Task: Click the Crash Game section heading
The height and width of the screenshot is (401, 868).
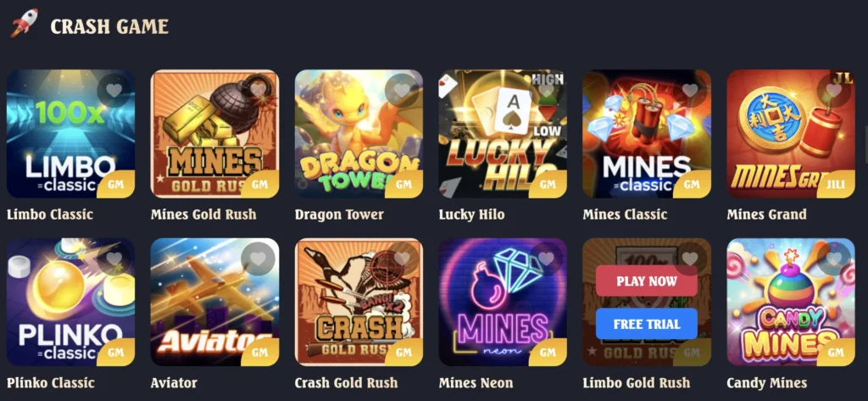Action: (x=109, y=26)
